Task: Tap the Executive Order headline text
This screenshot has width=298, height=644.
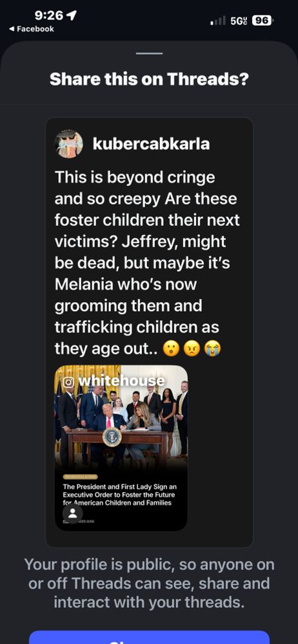Action: click(x=119, y=495)
